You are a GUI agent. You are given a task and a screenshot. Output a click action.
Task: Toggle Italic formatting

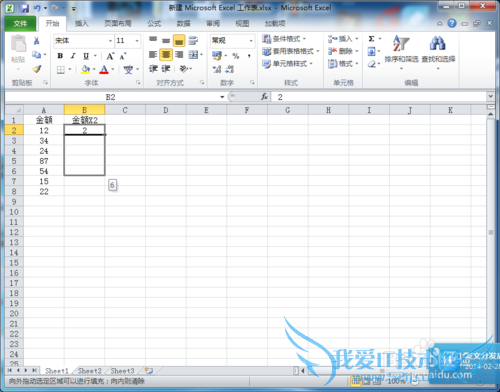(73, 56)
